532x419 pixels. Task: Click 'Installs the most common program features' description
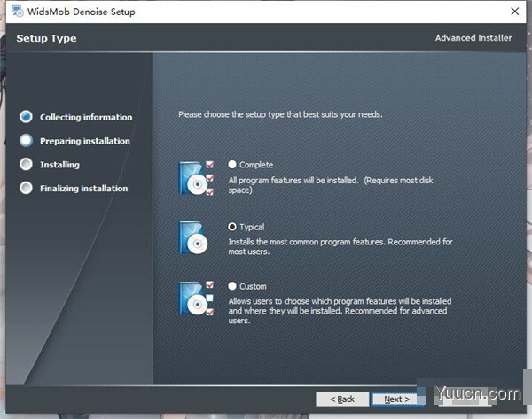340,246
